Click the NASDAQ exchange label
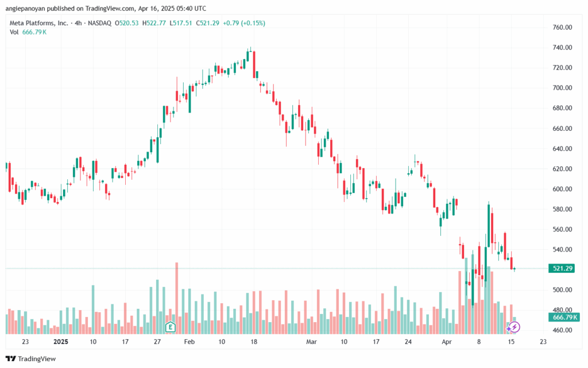This screenshot has height=368, width=588. click(99, 23)
